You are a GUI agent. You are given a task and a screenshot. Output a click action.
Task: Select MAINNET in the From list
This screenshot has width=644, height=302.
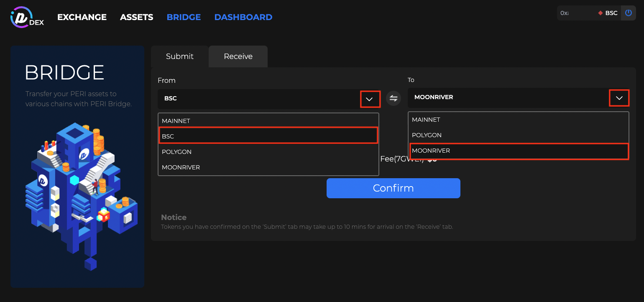pyautogui.click(x=268, y=121)
